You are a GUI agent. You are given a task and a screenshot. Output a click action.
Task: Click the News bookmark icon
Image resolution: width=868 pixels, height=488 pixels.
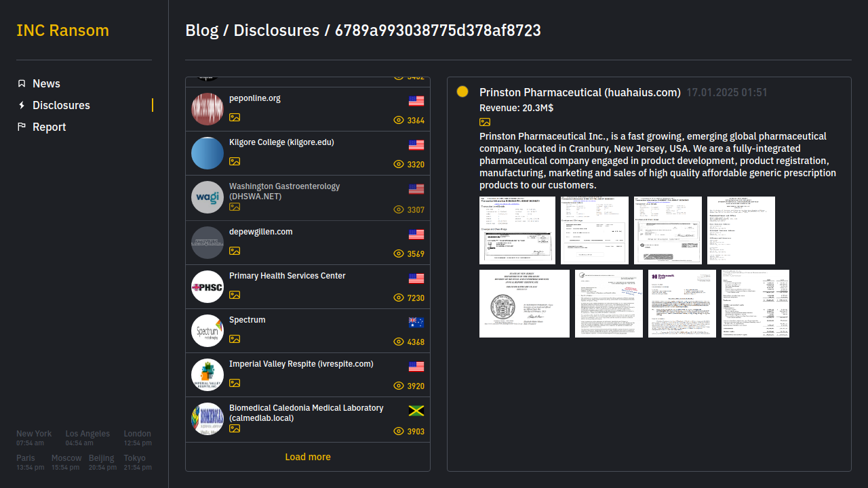click(22, 83)
